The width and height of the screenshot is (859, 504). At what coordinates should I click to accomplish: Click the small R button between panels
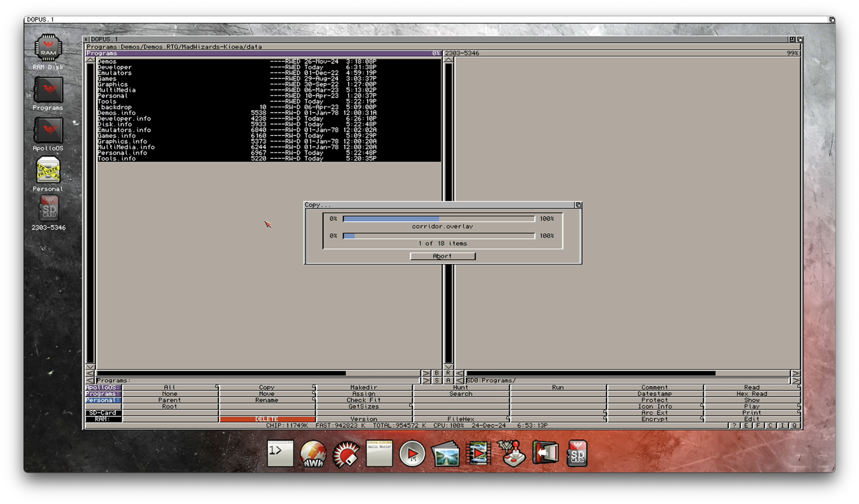(x=448, y=373)
